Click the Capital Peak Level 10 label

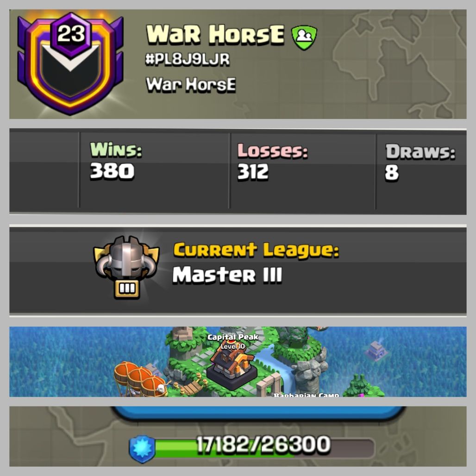pos(233,342)
